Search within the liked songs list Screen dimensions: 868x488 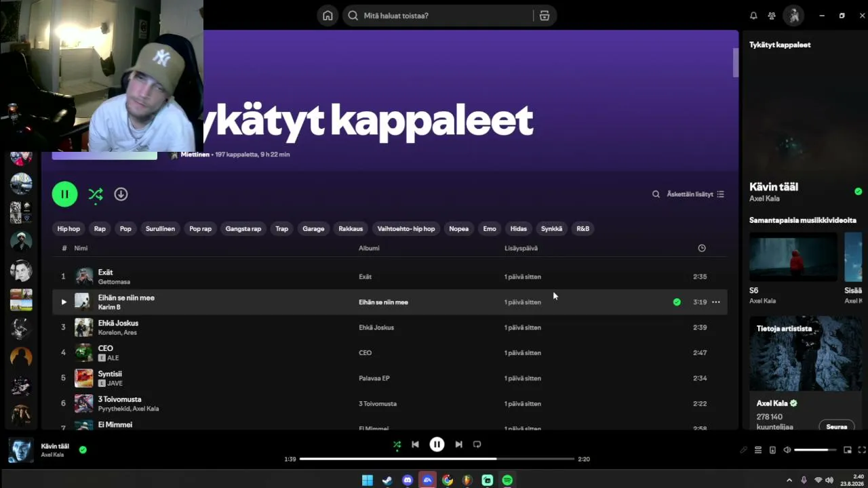[x=656, y=194]
